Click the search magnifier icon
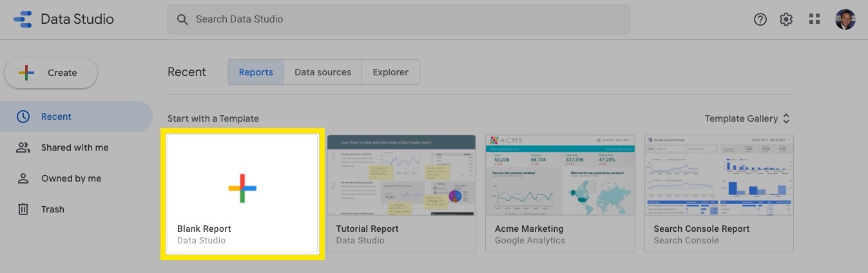The width and height of the screenshot is (868, 273). (183, 19)
